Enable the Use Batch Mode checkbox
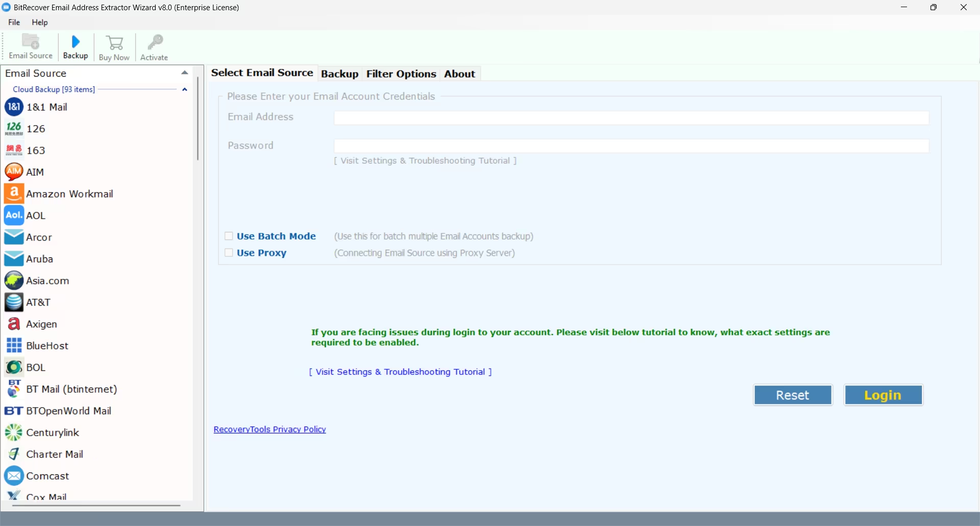Viewport: 980px width, 526px height. (229, 236)
